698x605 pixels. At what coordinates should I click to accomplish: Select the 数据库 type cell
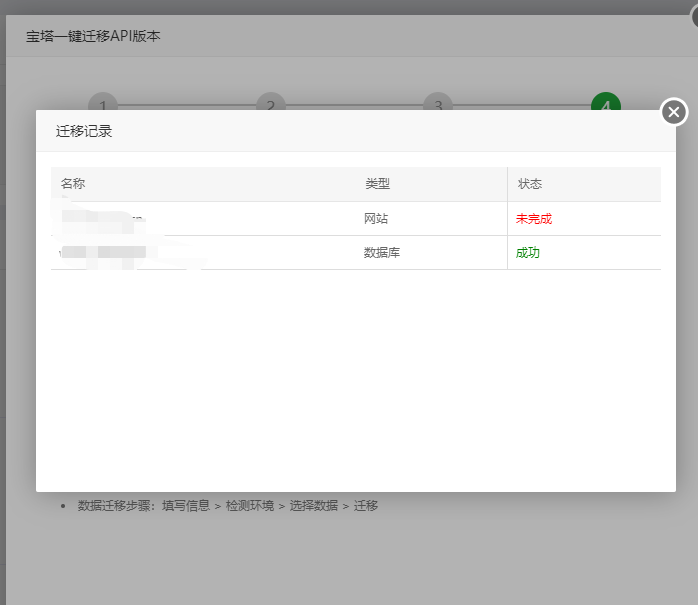point(381,253)
